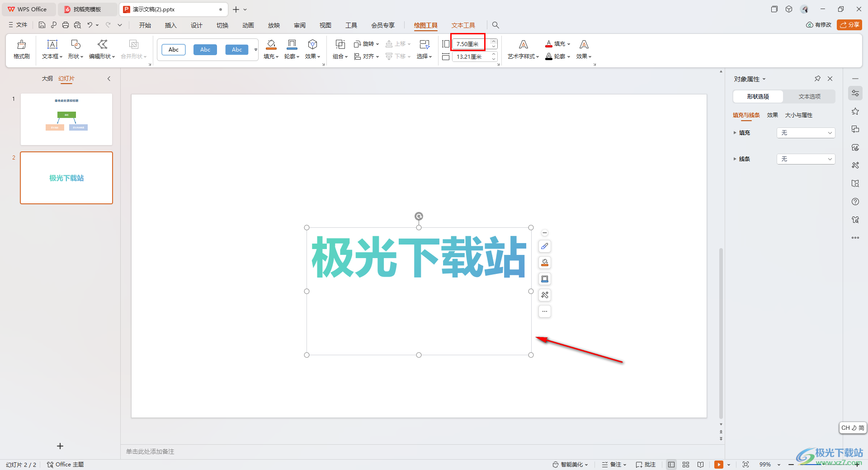Viewport: 868px width, 470px height.
Task: Select Text Options (文本选项) toggle
Action: [x=809, y=96]
